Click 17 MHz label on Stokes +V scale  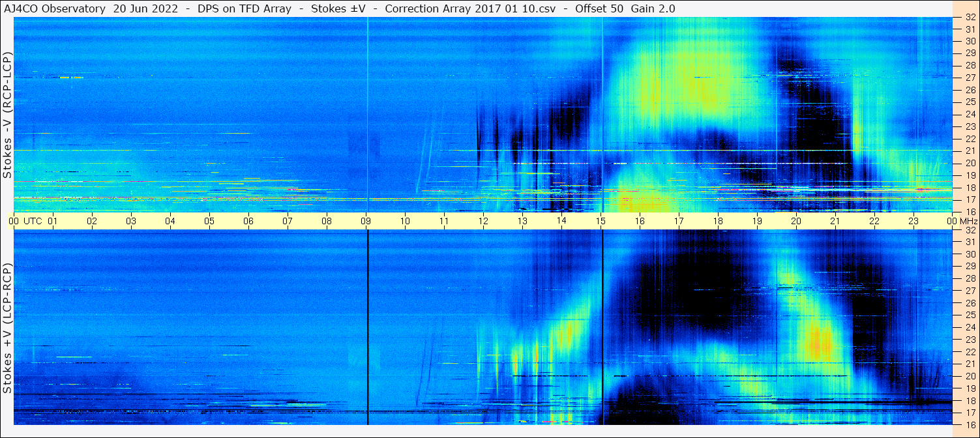pyautogui.click(x=970, y=413)
